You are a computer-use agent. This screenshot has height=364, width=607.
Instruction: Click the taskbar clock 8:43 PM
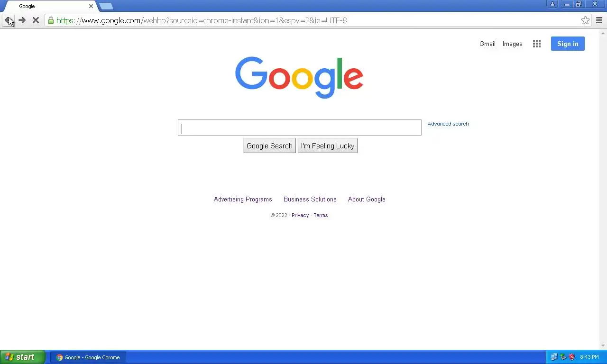589,357
